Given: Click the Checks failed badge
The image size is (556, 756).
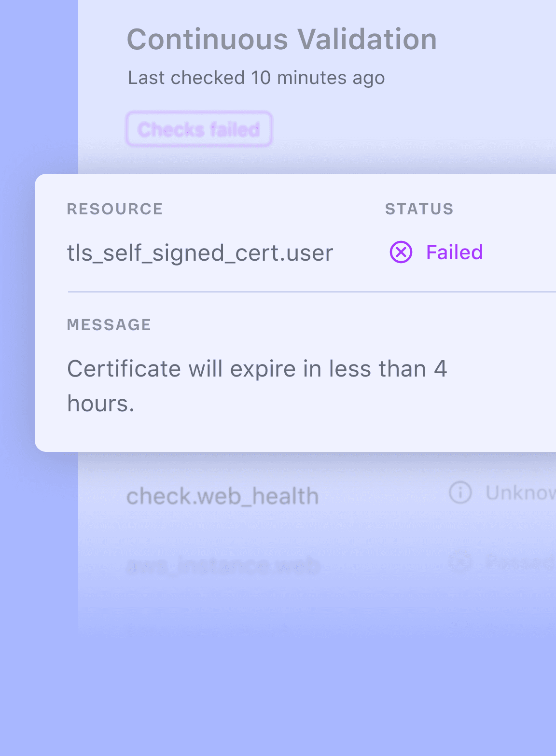Looking at the screenshot, I should click(x=199, y=129).
